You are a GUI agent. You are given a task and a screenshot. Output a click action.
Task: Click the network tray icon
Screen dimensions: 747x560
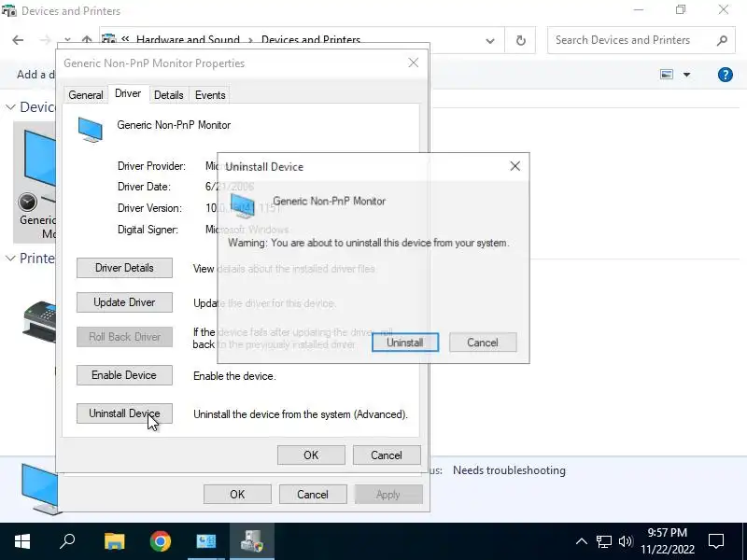pos(603,541)
